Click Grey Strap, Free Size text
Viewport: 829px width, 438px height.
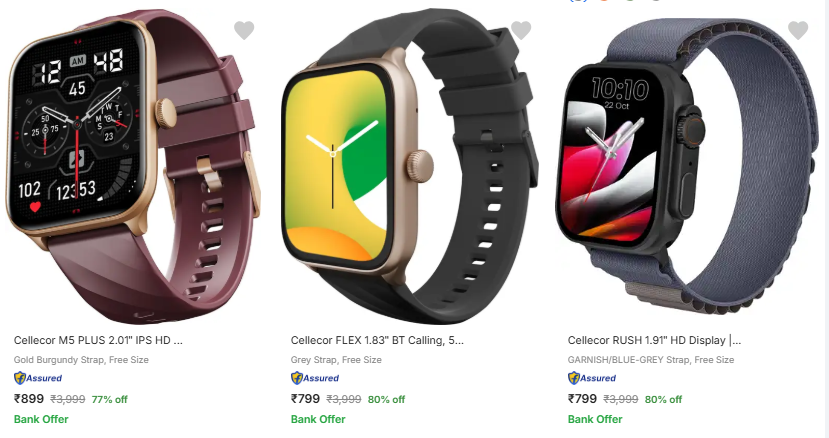pyautogui.click(x=336, y=360)
